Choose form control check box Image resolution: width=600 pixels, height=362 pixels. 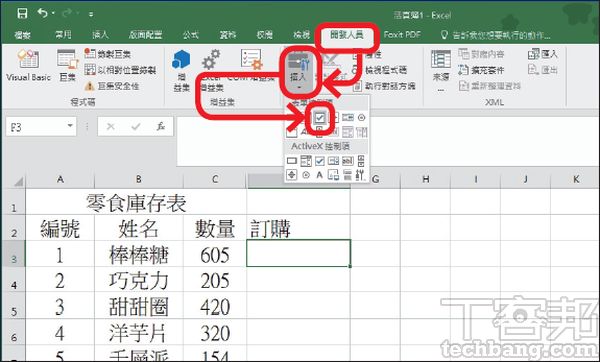coord(320,117)
